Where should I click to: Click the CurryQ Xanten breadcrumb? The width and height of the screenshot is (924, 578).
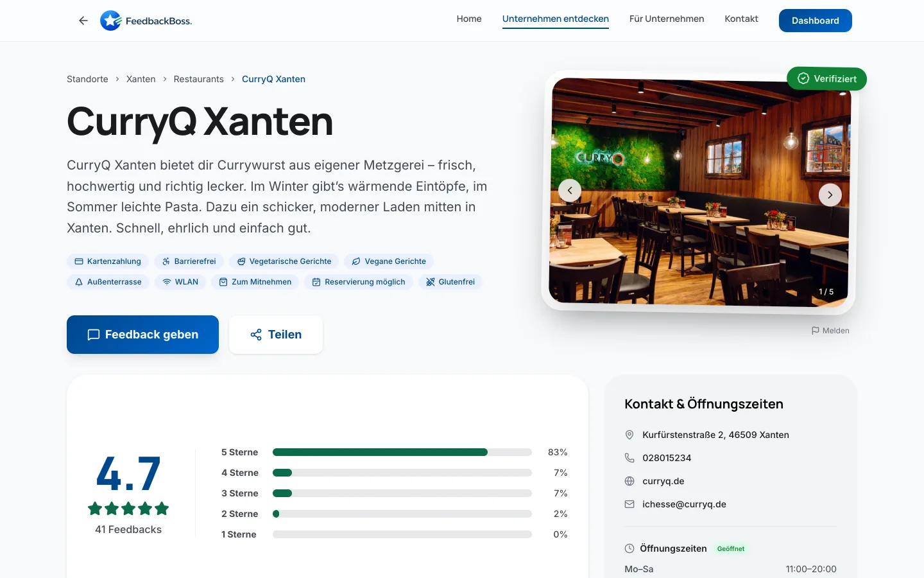click(x=273, y=79)
